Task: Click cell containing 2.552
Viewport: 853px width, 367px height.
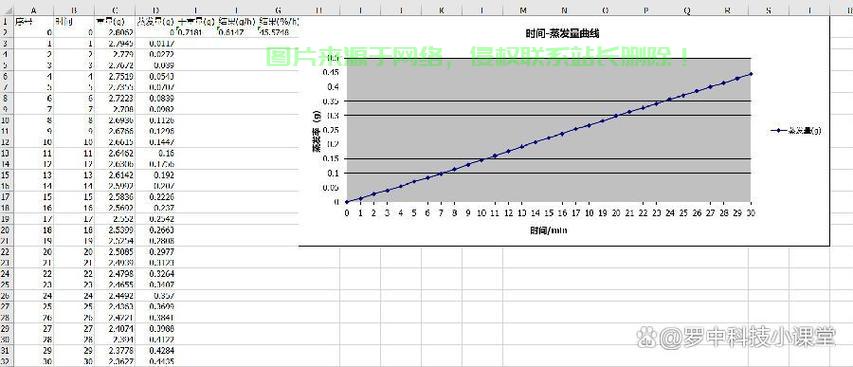Action: 115,220
